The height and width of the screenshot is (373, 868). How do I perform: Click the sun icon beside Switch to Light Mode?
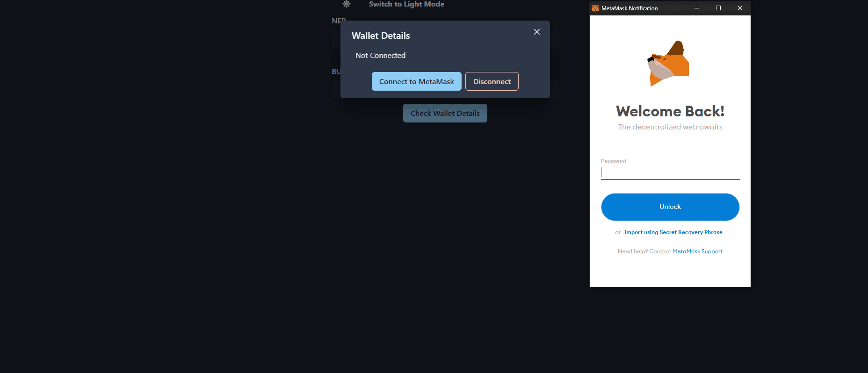[347, 4]
